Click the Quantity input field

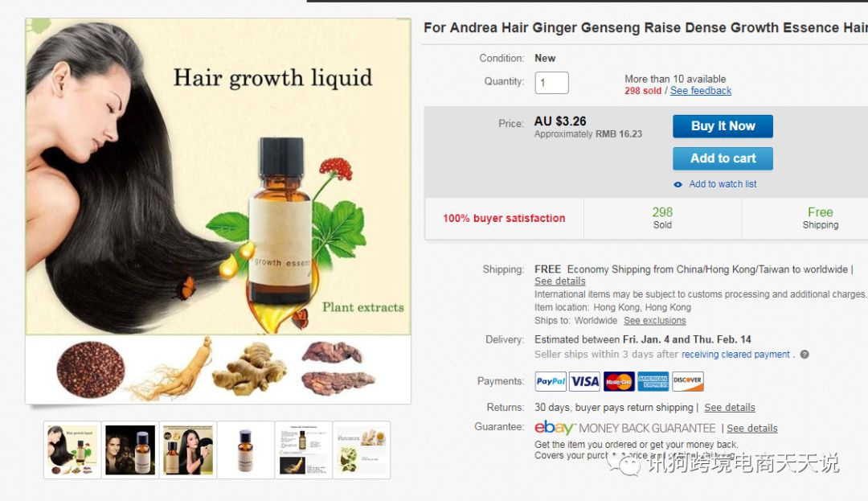pyautogui.click(x=551, y=83)
